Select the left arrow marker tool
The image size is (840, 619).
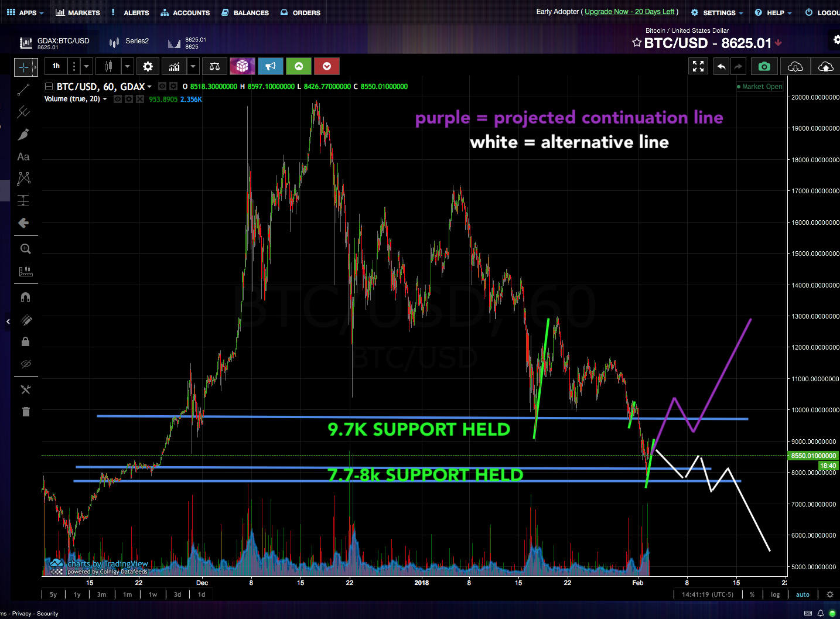23,223
